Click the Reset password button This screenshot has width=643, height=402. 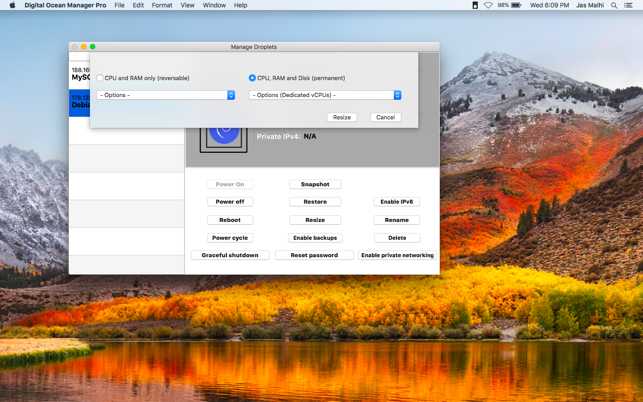point(314,255)
